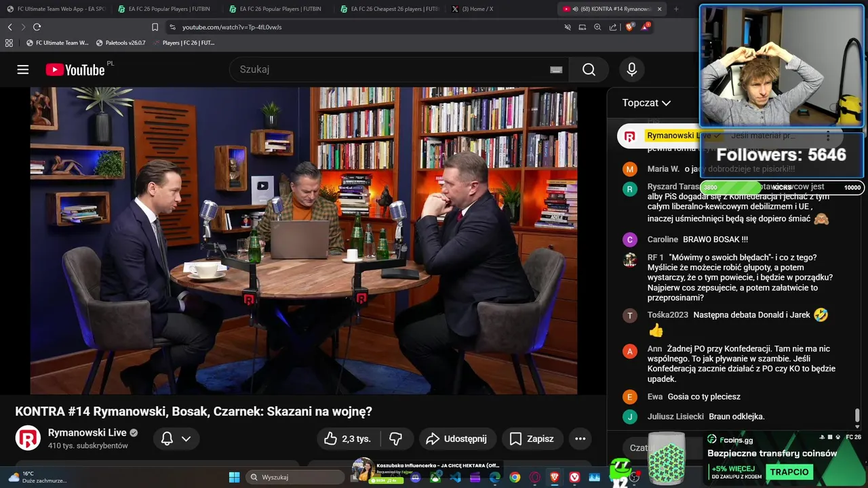
Task: Open Rymanowski Live channel avatar
Action: click(28, 438)
